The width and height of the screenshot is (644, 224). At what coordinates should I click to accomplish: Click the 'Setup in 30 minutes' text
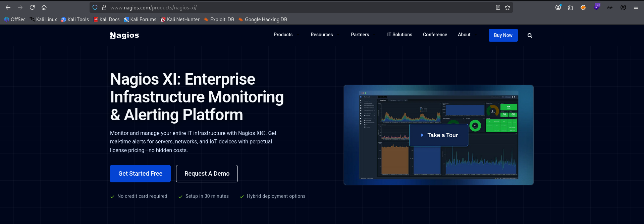point(207,196)
